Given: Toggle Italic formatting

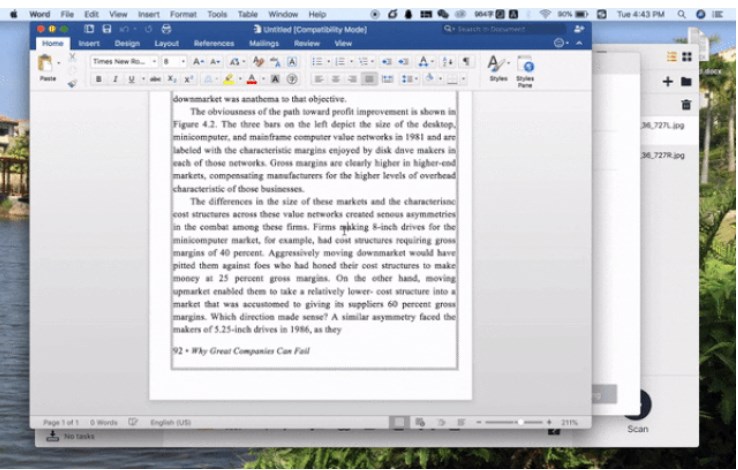Looking at the screenshot, I should (x=115, y=79).
